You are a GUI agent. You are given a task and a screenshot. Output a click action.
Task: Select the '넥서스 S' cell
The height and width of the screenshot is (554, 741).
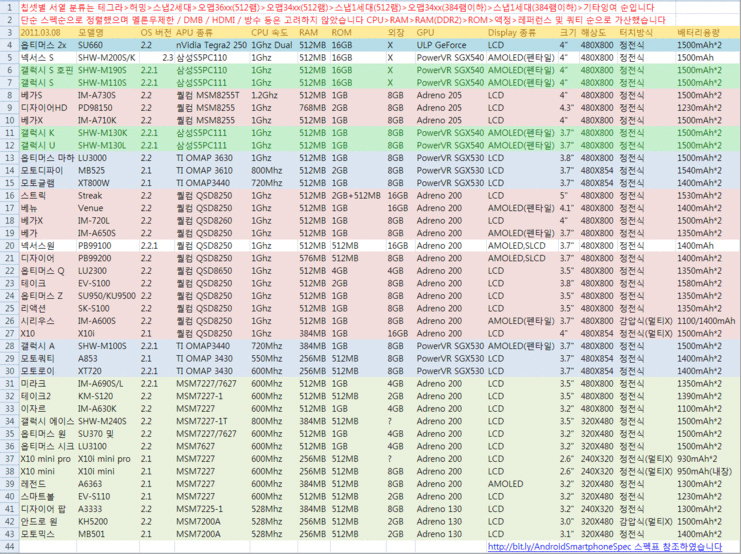coord(37,58)
